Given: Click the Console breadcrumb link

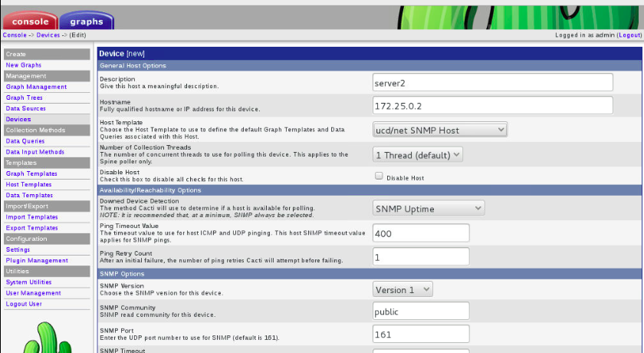Looking at the screenshot, I should pos(15,35).
